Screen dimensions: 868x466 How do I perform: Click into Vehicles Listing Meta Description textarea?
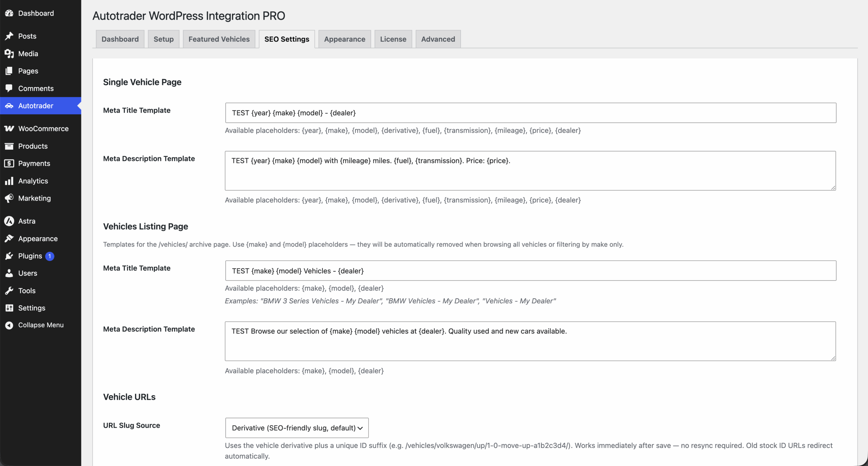[530, 341]
